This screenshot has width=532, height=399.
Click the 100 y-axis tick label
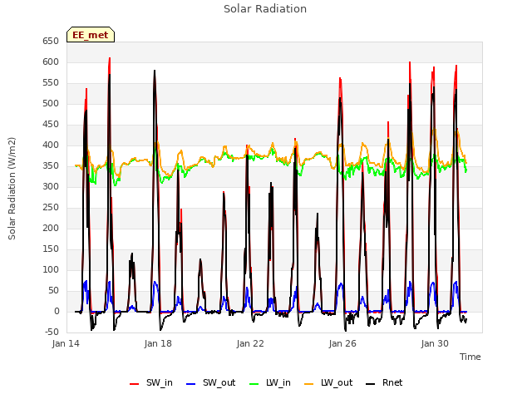[51, 269]
